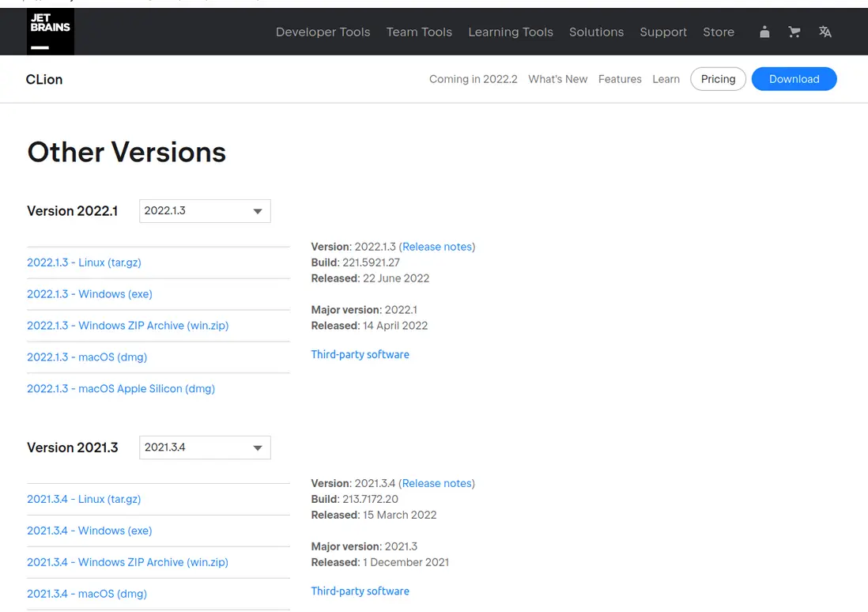The height and width of the screenshot is (612, 868).
Task: Open the What's New page
Action: [x=557, y=79]
